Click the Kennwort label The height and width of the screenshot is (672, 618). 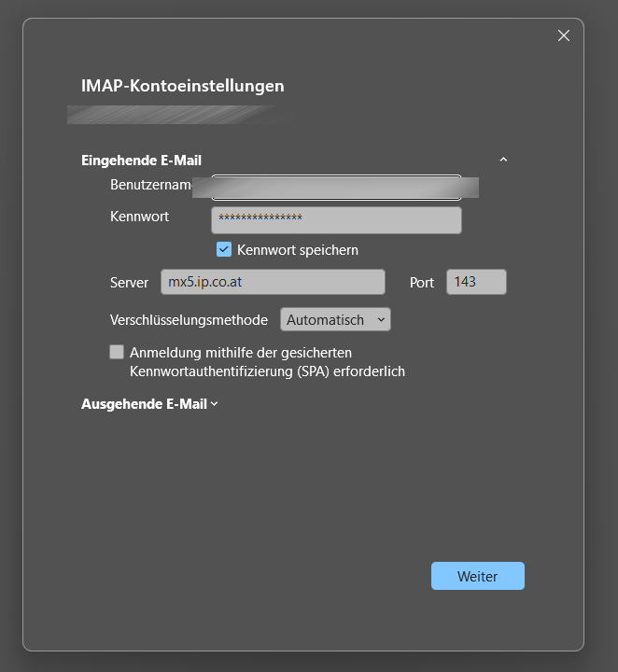(x=139, y=217)
